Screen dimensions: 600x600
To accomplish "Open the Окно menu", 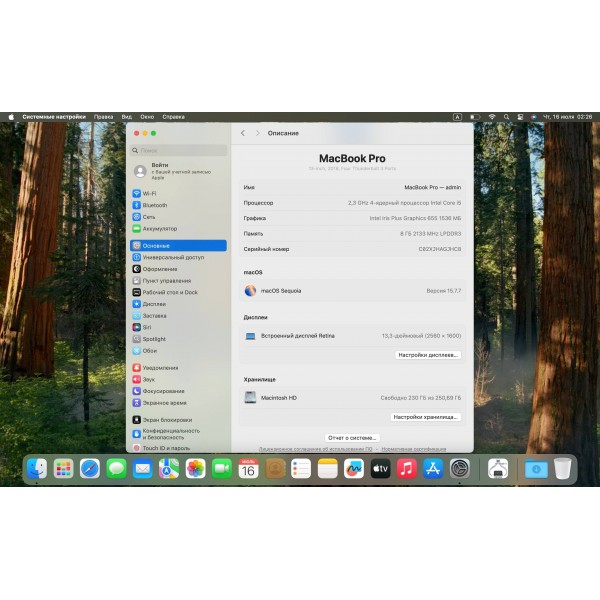I will click(x=147, y=117).
